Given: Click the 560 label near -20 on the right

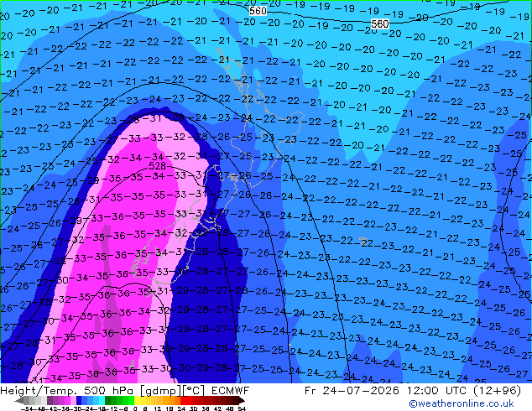Looking at the screenshot, I should (x=379, y=23).
